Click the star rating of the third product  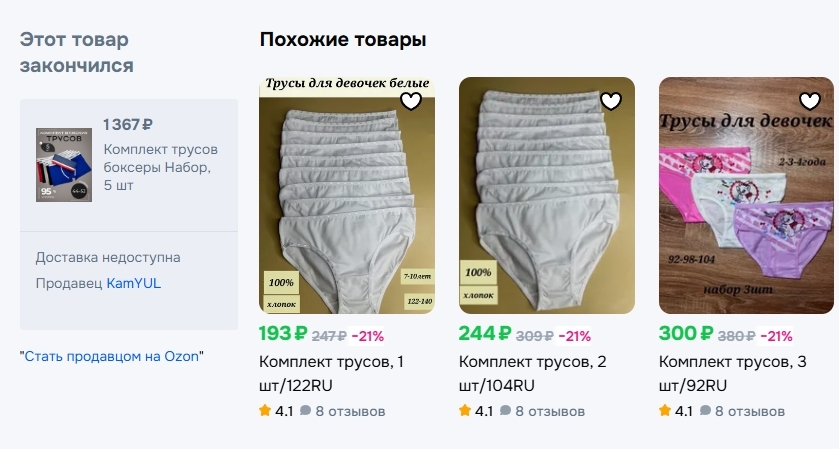[675, 411]
